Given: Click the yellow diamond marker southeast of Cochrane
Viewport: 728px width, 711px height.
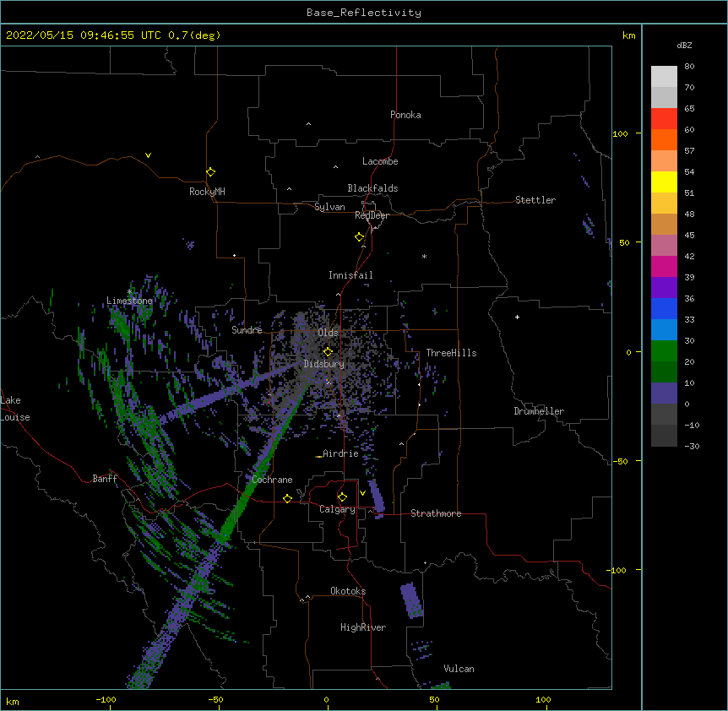Looking at the screenshot, I should click(x=287, y=498).
